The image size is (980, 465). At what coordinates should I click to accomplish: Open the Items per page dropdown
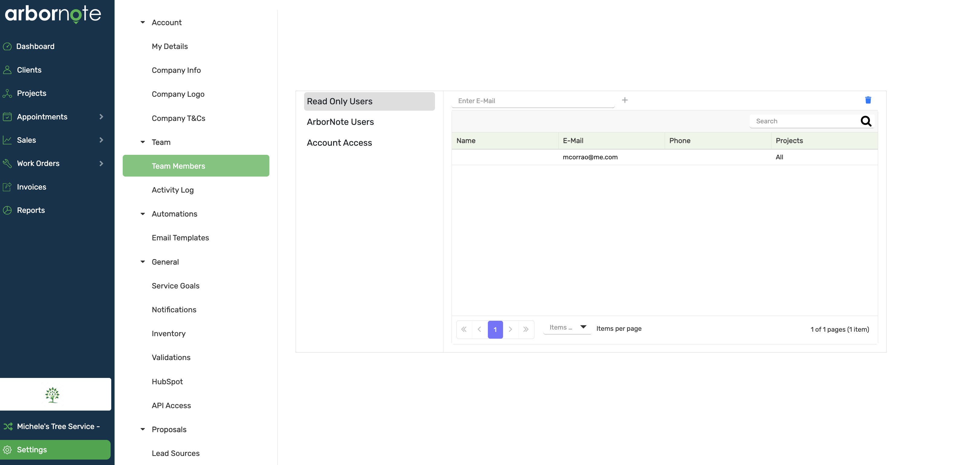(x=567, y=328)
